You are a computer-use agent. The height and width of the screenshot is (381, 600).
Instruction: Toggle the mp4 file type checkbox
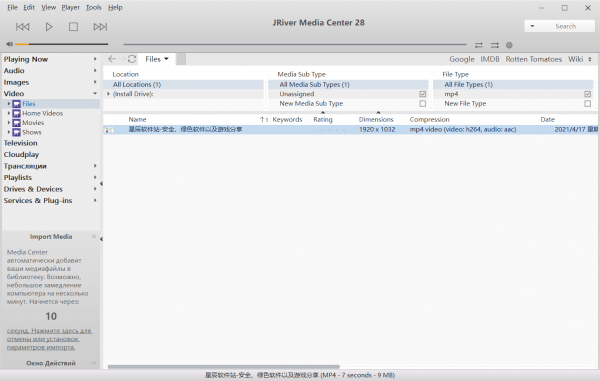click(x=587, y=94)
